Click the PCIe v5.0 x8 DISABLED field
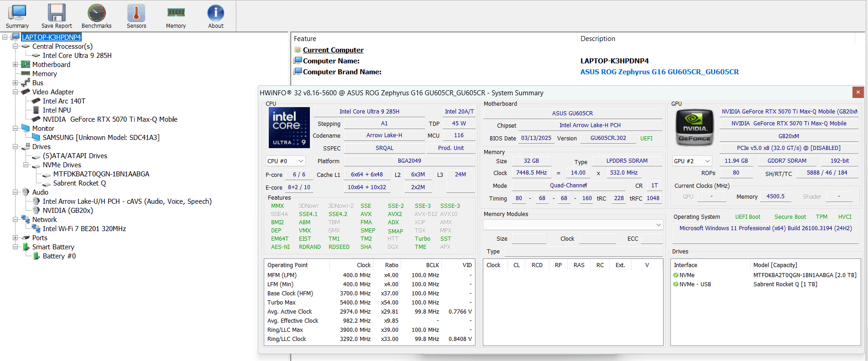This screenshot has width=868, height=361. (x=788, y=148)
